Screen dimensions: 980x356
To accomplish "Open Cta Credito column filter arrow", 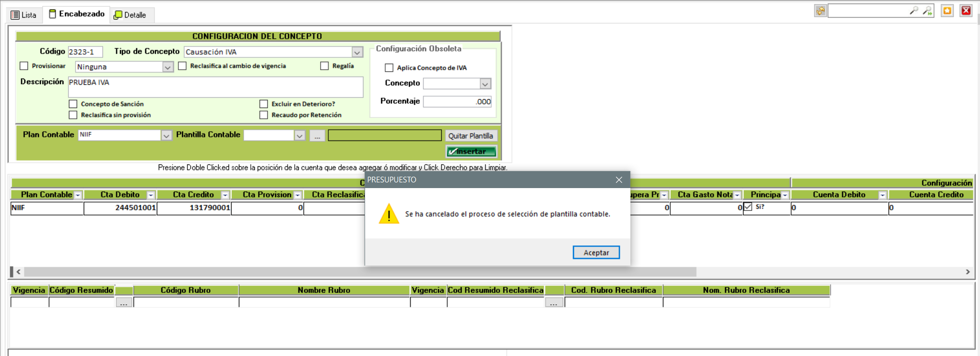I will coord(225,195).
